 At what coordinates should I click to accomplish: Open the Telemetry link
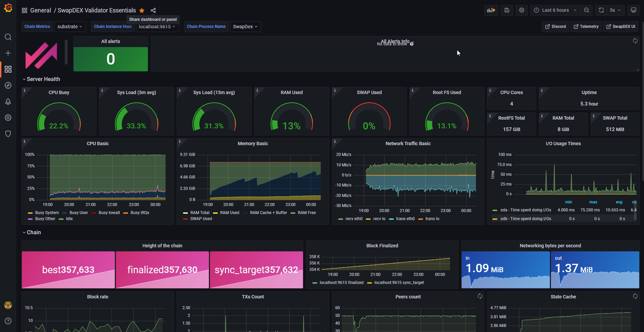coord(586,27)
